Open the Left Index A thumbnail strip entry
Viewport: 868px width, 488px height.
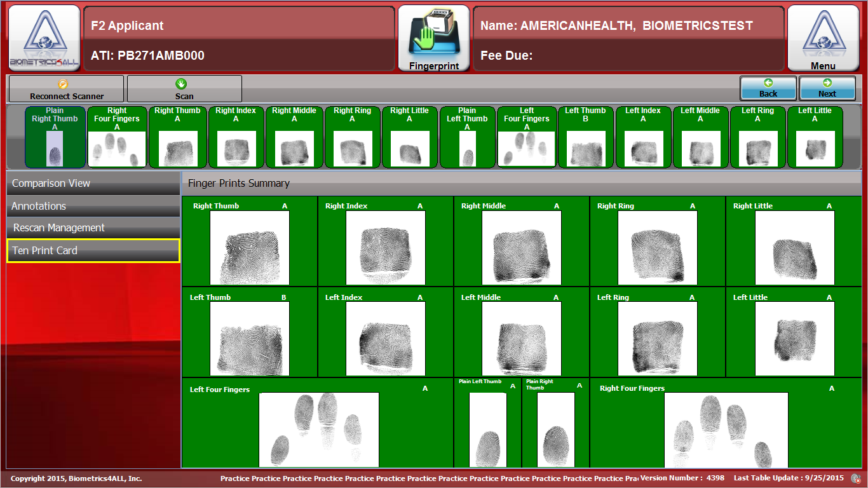[643, 137]
